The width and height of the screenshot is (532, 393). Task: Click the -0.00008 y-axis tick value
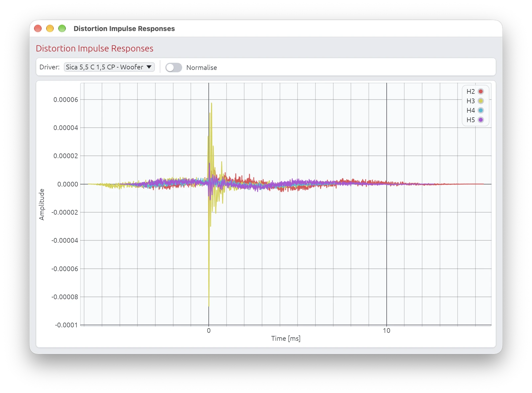click(x=65, y=297)
